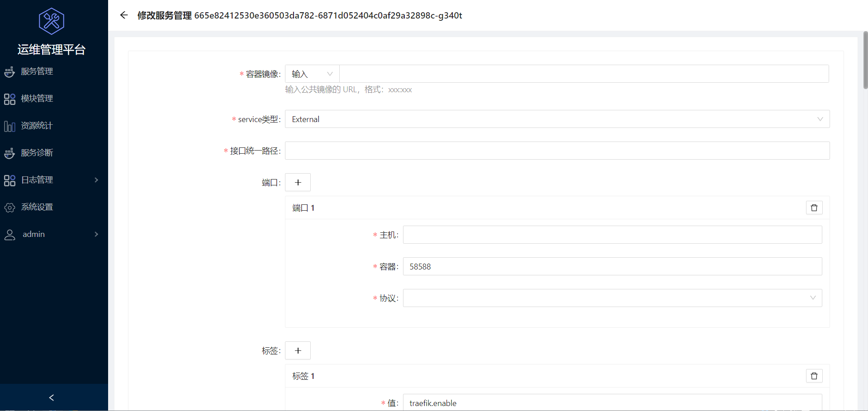Click the 系统设置 gear icon
The image size is (868, 411).
pos(9,208)
